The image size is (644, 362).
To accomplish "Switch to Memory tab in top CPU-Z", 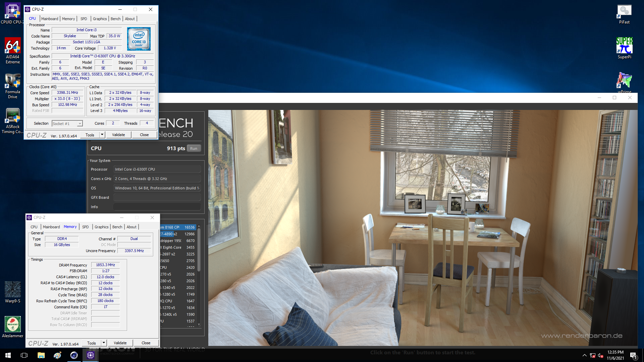I will click(68, 19).
